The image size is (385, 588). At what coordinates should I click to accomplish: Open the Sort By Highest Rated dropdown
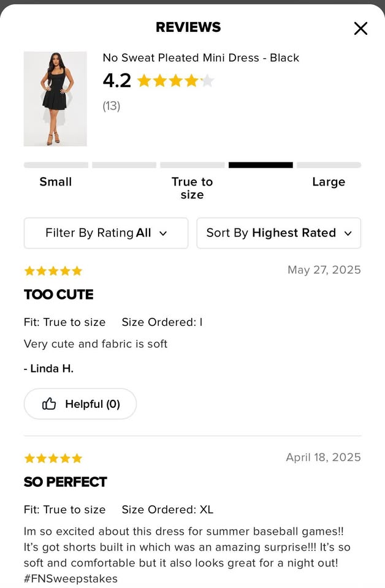(278, 233)
